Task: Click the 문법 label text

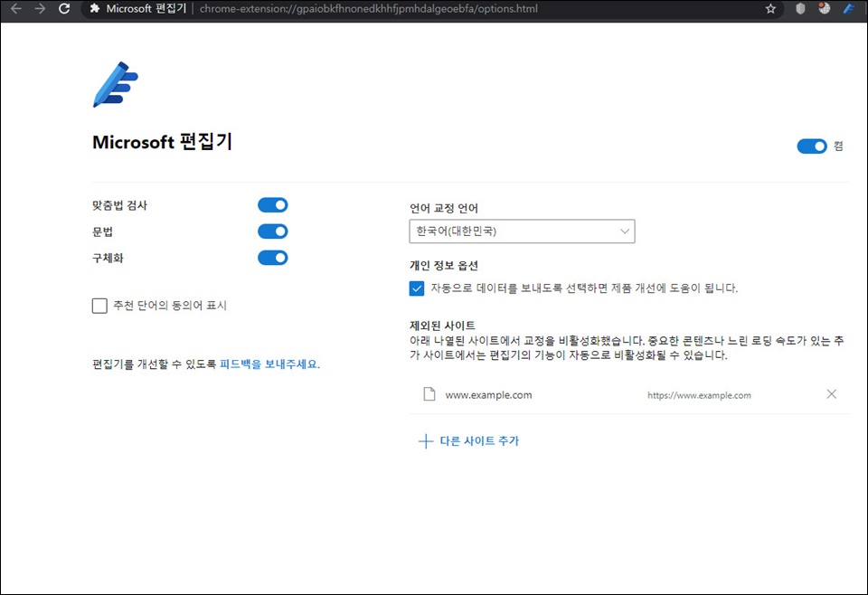Action: [102, 231]
